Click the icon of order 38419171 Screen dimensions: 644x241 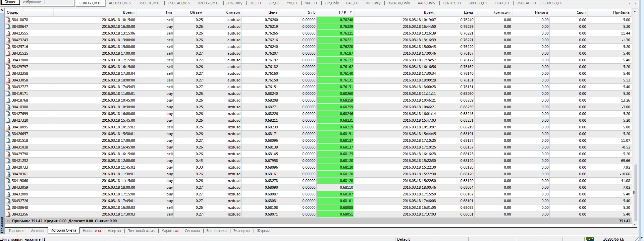[8, 94]
